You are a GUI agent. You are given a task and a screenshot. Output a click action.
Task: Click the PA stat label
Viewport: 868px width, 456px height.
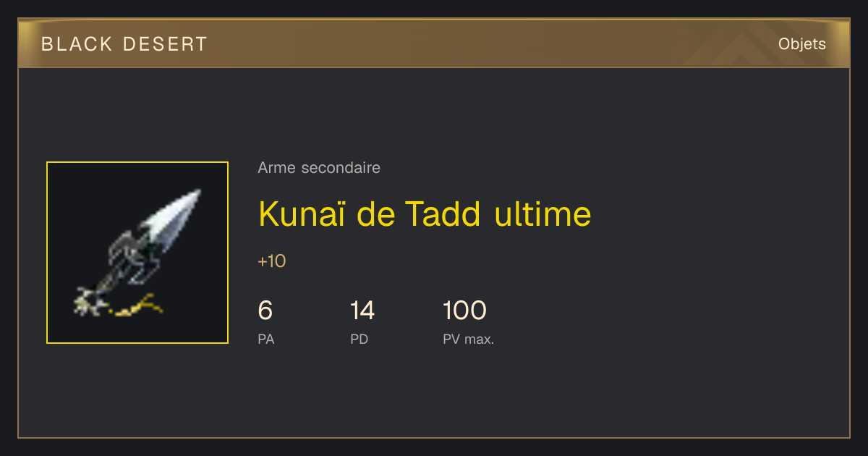[266, 339]
